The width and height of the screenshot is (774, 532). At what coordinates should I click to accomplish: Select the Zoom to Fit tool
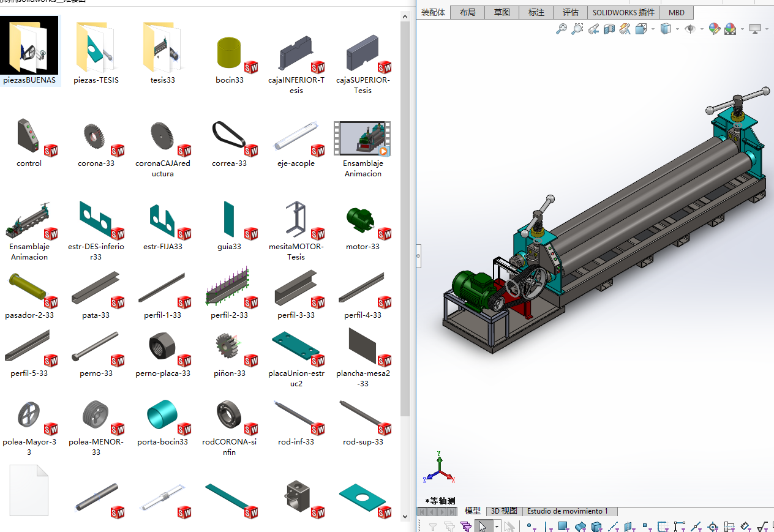(562, 29)
